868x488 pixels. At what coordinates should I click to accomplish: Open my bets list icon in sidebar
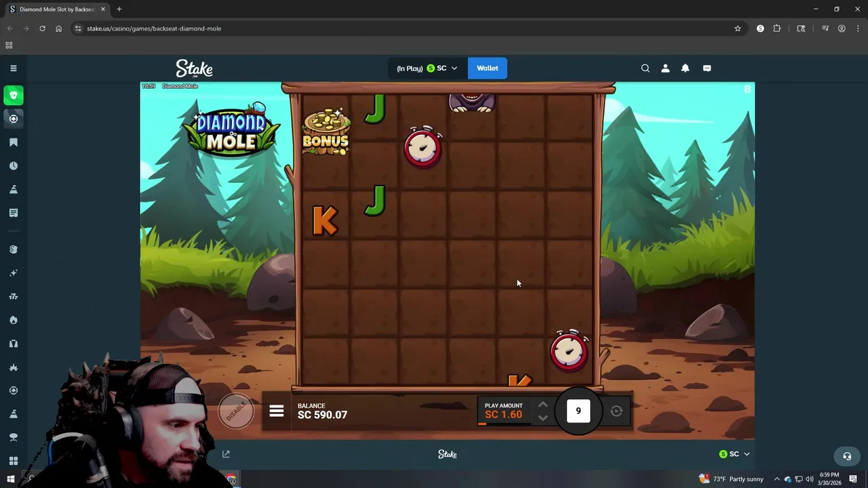pos(13,213)
